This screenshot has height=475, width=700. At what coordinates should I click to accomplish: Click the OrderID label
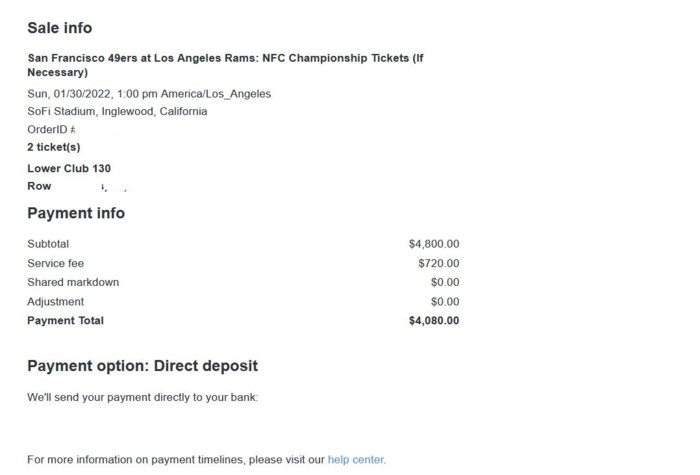pyautogui.click(x=49, y=130)
